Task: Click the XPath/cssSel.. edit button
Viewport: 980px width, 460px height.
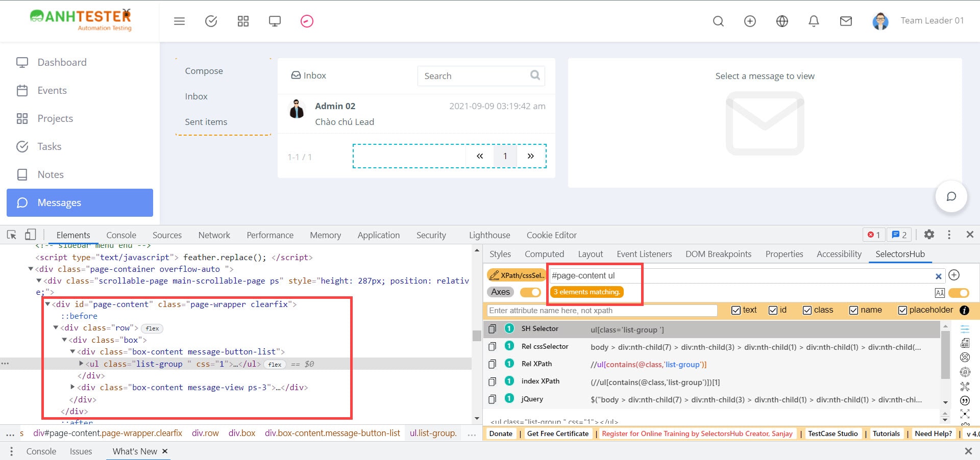Action: tap(517, 275)
